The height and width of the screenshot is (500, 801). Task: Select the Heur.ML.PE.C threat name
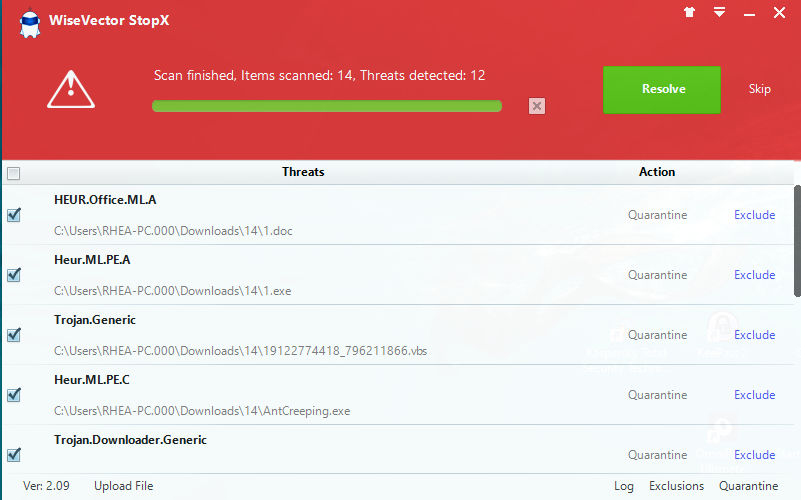point(92,380)
